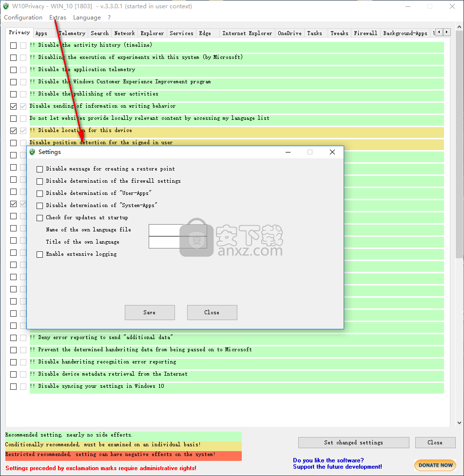Image resolution: width=464 pixels, height=476 pixels.
Task: Check 'Disable the publishing of user activities'
Action: pyautogui.click(x=13, y=94)
